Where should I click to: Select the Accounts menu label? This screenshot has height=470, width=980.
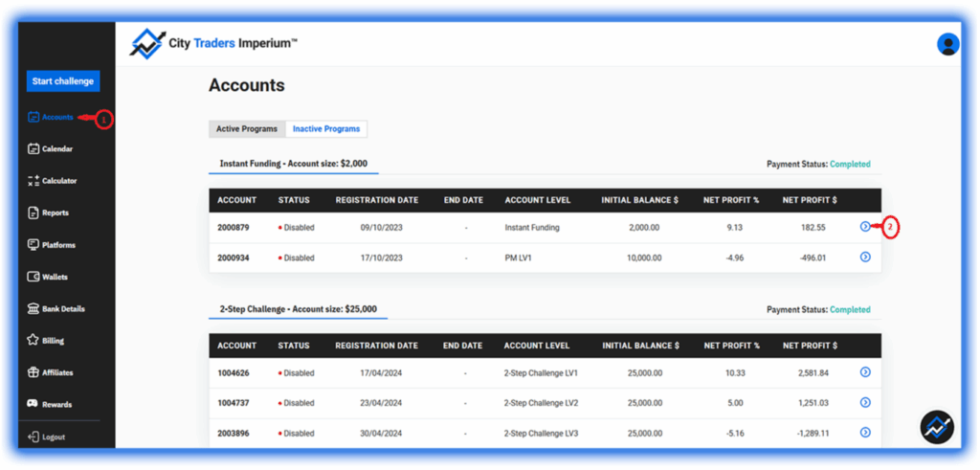57,117
